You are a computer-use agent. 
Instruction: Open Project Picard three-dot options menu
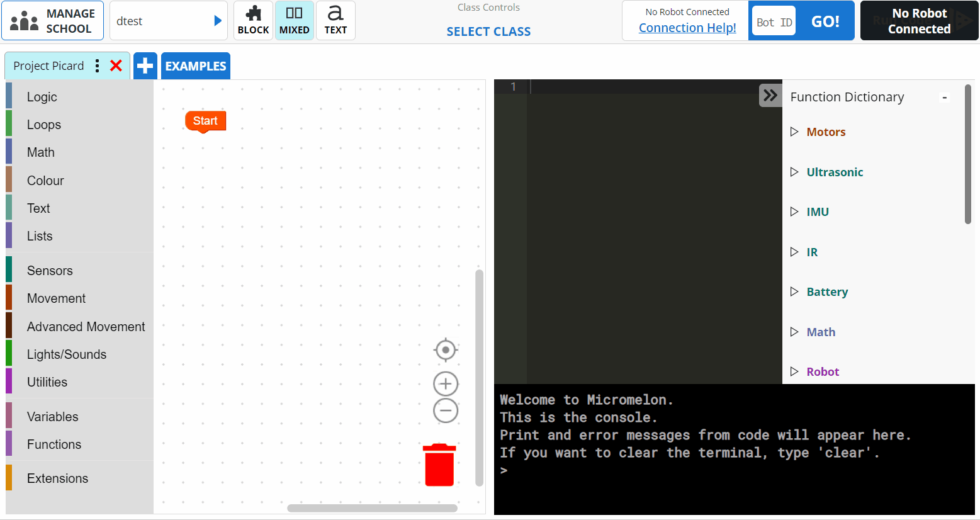97,65
